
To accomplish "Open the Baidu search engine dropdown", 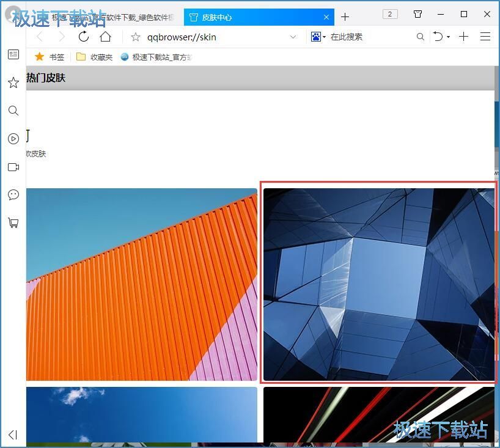I will [x=318, y=37].
